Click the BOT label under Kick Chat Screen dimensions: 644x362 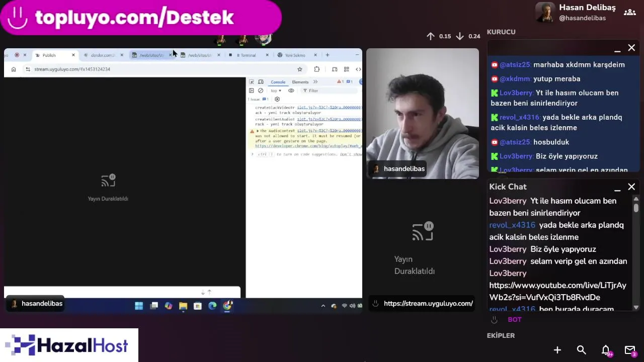[x=515, y=319]
